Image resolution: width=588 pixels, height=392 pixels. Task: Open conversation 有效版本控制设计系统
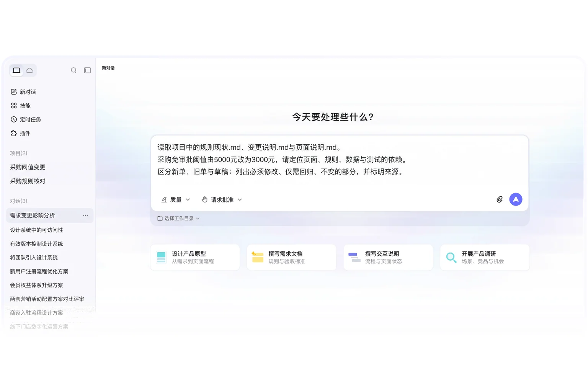(x=36, y=244)
